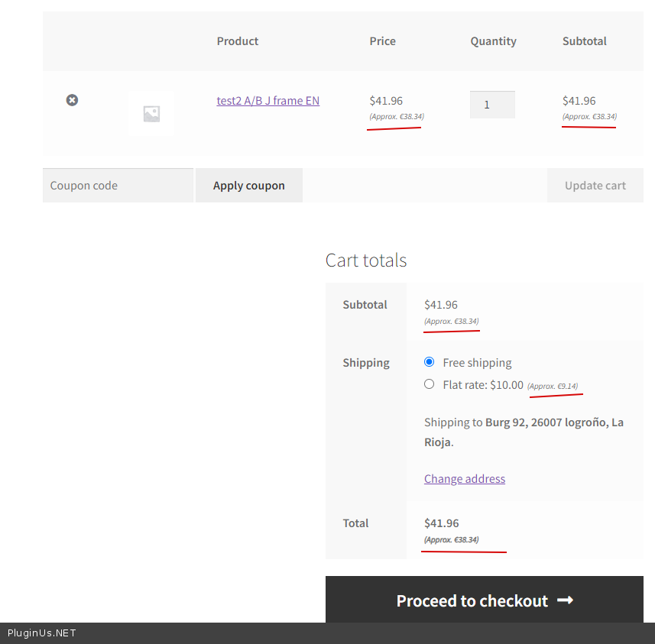The height and width of the screenshot is (644, 655).
Task: Click the product placeholder image thumbnail
Action: (151, 114)
